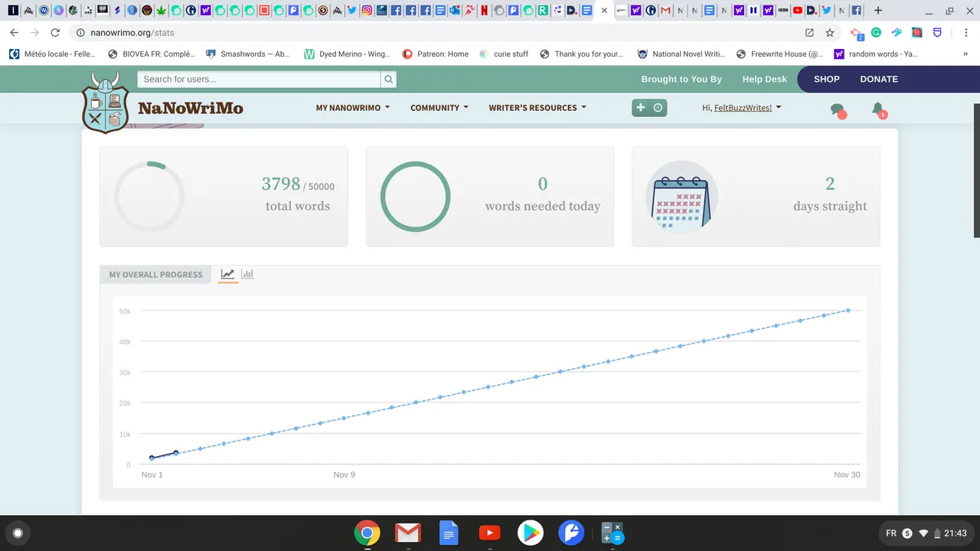This screenshot has height=551, width=980.
Task: Open Google Docs from the shelf
Action: (449, 533)
